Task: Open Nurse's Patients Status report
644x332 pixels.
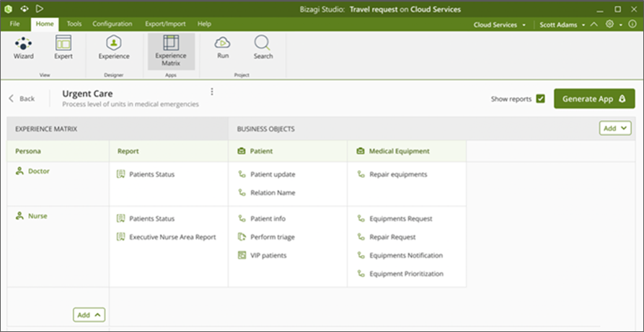Action: 152,219
